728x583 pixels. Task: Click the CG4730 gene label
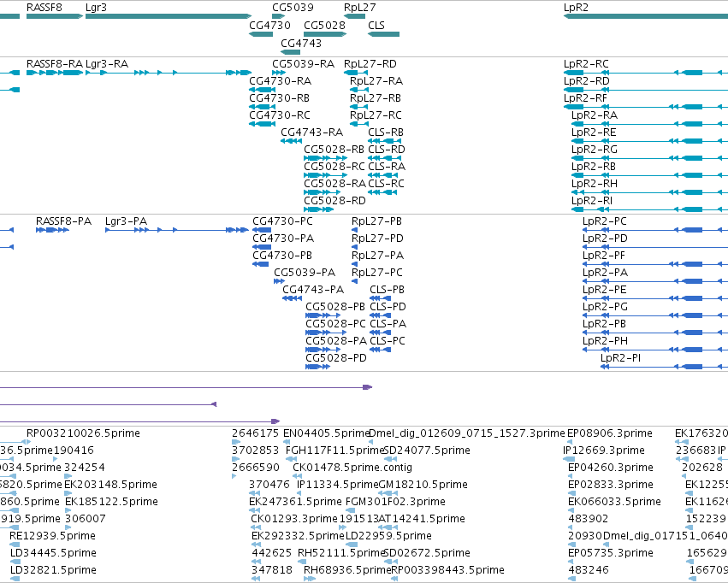click(x=269, y=25)
